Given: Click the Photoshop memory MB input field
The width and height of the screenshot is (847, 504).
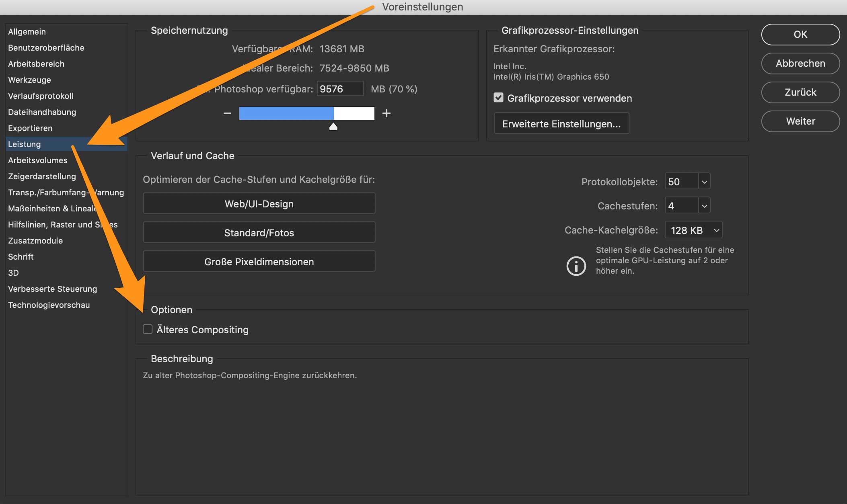Looking at the screenshot, I should click(x=340, y=89).
